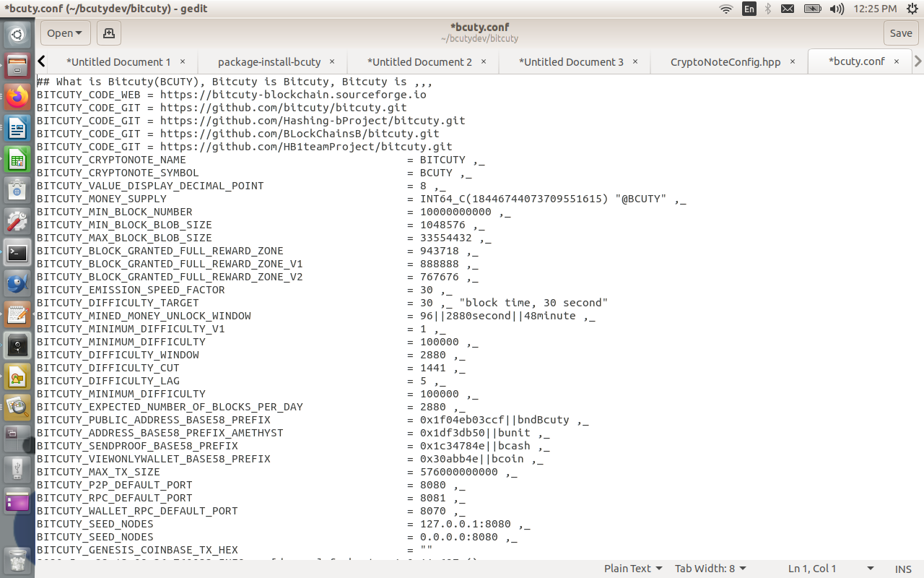
Task: Open the USB drive from the launcher
Action: [x=17, y=470]
